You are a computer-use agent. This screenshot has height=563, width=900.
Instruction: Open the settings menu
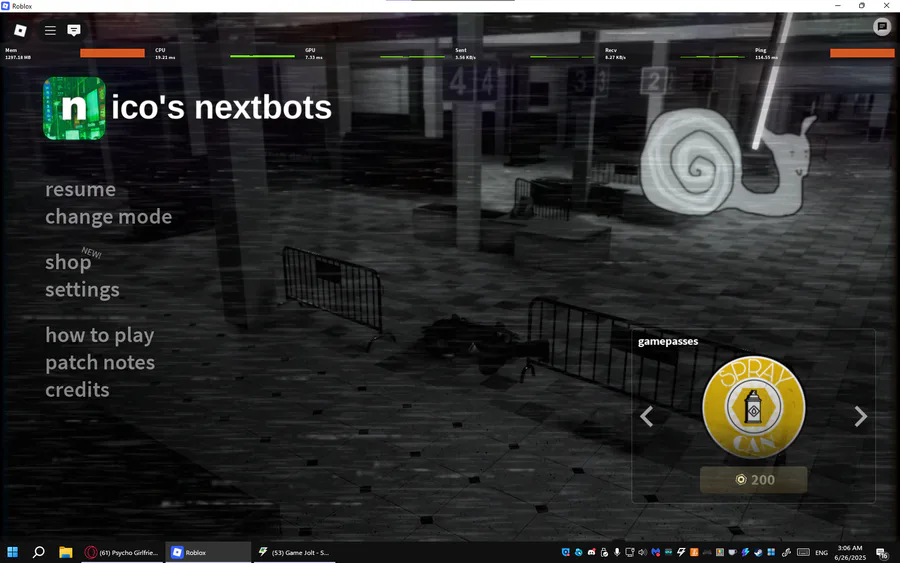[x=82, y=290]
